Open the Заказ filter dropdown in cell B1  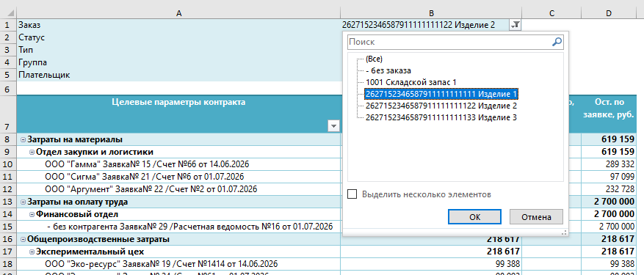click(x=515, y=25)
